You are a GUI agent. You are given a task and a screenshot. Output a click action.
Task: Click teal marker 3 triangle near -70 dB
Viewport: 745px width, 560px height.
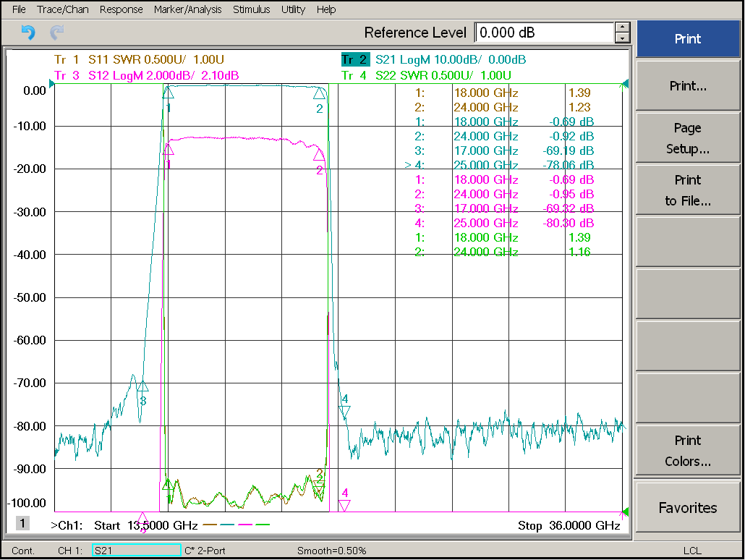(x=142, y=386)
